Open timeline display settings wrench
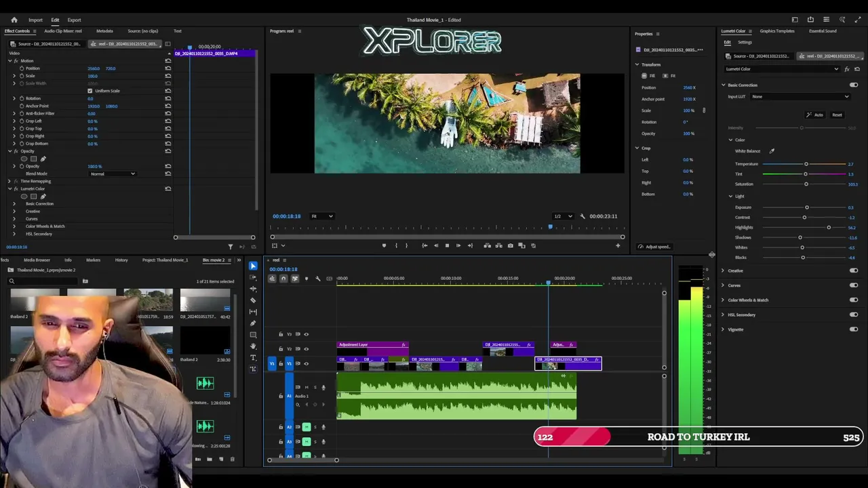Viewport: 868px width, 488px height. pos(317,279)
